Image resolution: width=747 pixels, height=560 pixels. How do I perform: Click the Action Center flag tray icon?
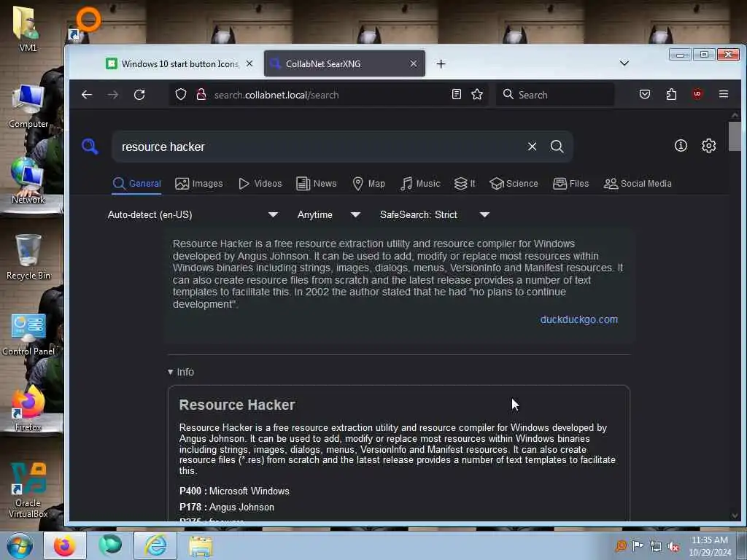[638, 545]
